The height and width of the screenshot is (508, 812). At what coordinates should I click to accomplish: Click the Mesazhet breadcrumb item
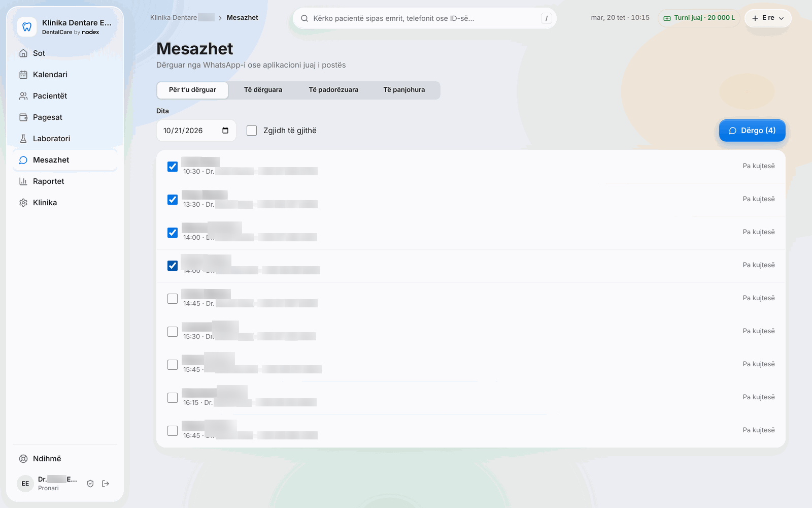tap(243, 18)
